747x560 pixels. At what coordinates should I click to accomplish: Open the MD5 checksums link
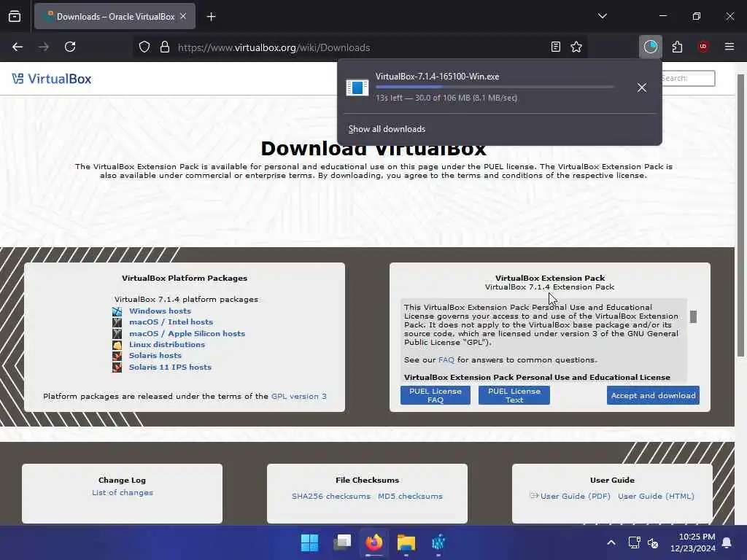pos(410,496)
